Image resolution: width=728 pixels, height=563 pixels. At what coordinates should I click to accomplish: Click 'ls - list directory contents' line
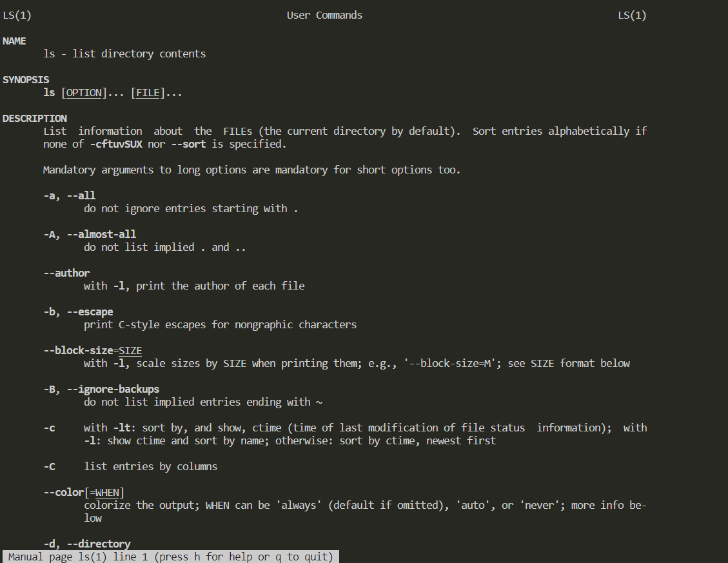pos(124,54)
